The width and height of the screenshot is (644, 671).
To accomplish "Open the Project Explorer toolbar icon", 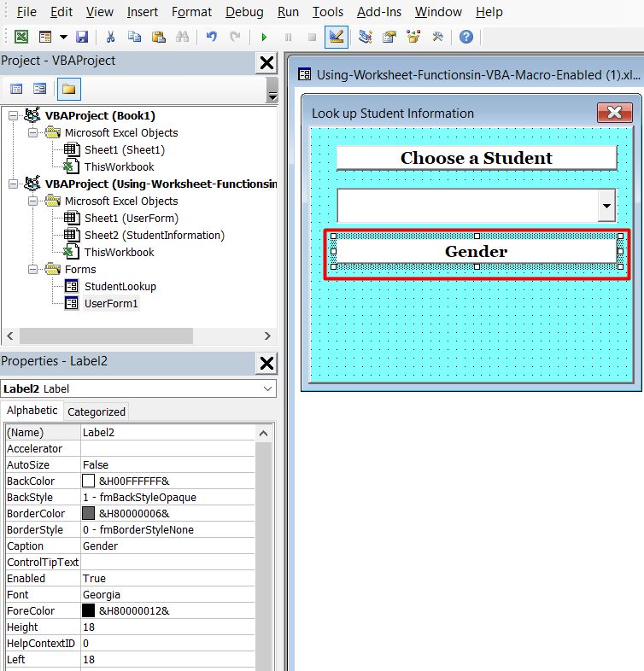I will pyautogui.click(x=366, y=38).
